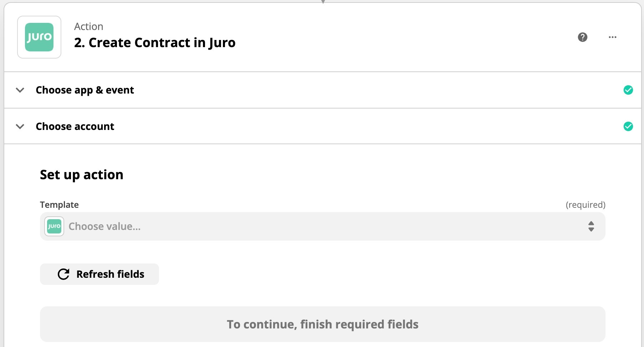Open the three-dot more options menu
The height and width of the screenshot is (347, 644).
click(612, 37)
